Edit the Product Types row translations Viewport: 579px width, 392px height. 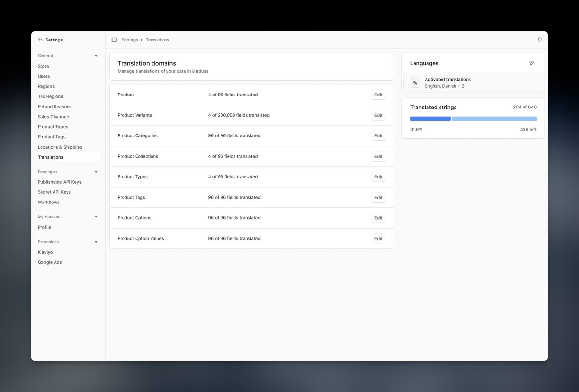378,177
